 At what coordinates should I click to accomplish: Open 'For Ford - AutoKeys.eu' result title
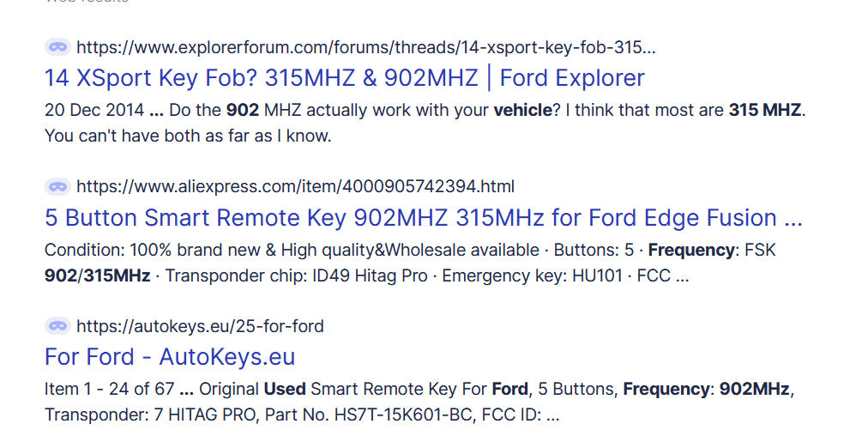pos(170,357)
